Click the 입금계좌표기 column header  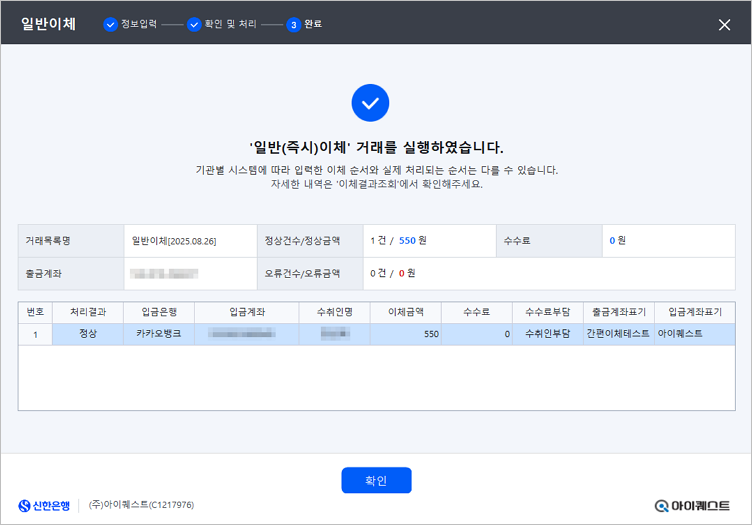[695, 312]
